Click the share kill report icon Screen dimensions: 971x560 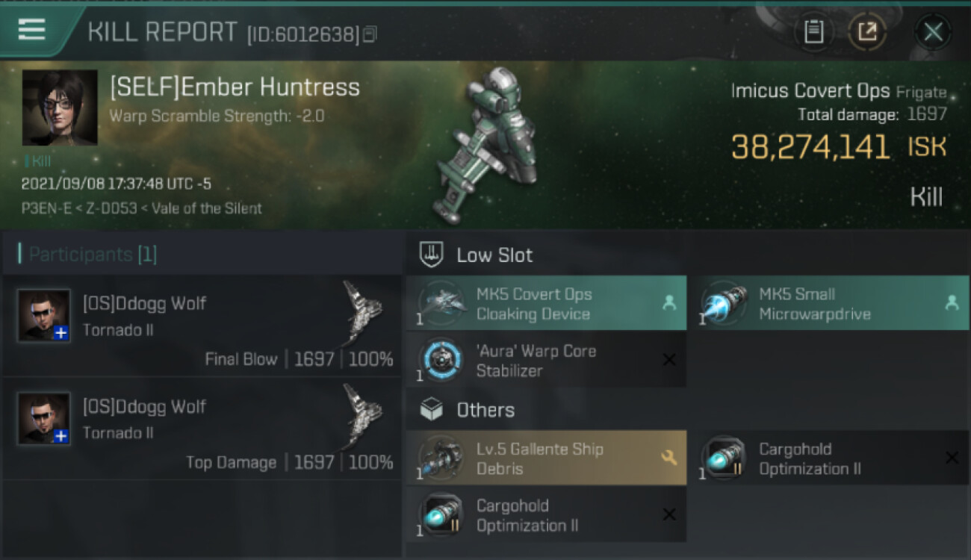[x=867, y=32]
